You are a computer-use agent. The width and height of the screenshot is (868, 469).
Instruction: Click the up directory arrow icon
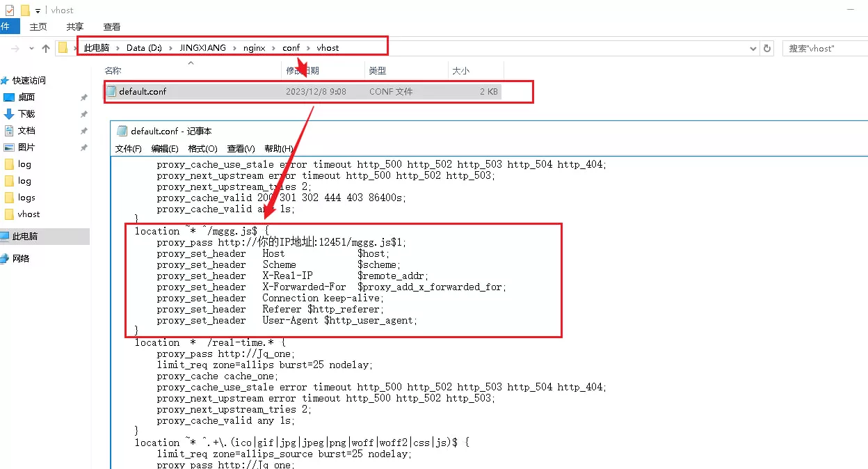[x=46, y=49]
